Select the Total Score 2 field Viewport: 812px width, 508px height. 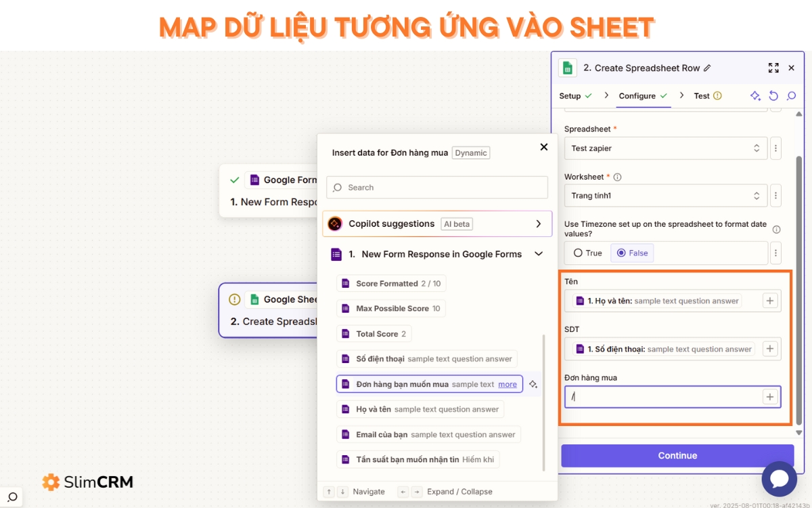click(x=374, y=334)
